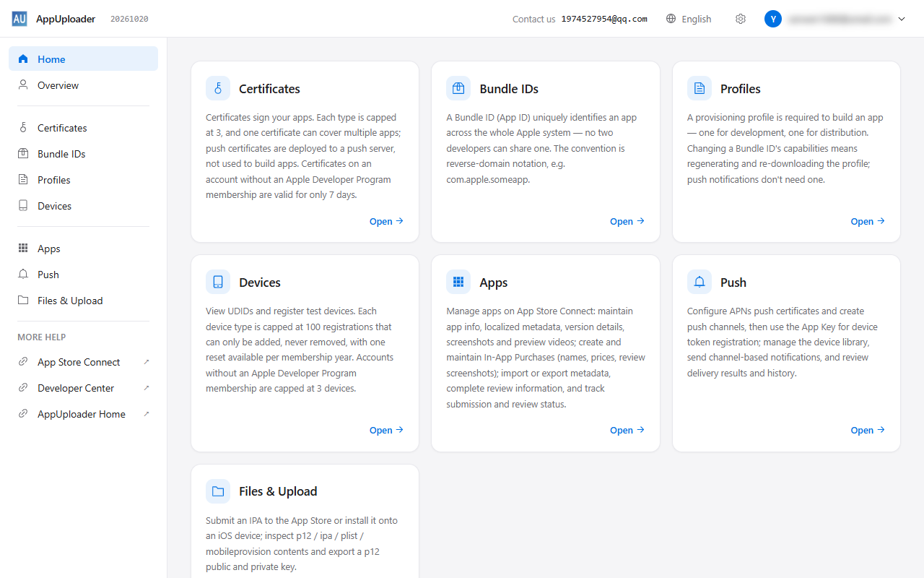The image size is (924, 578).
Task: Click App Store Connect external arrow icon
Action: pos(147,362)
